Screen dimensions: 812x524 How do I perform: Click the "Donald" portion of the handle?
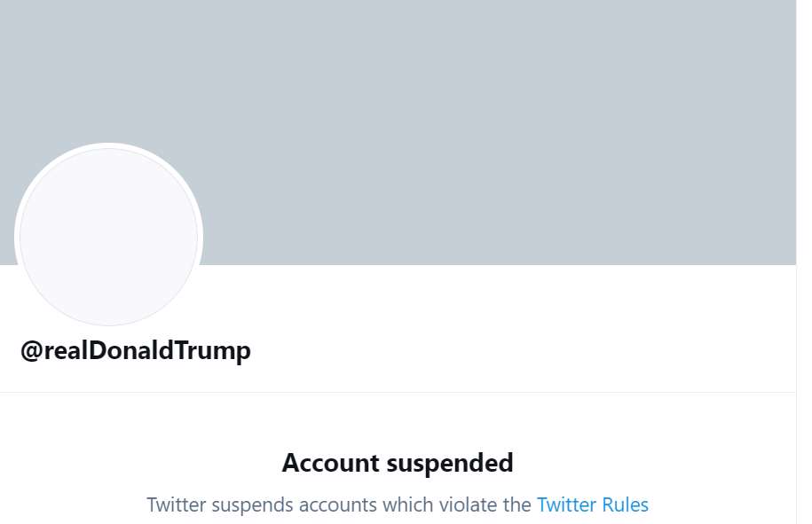click(x=131, y=350)
